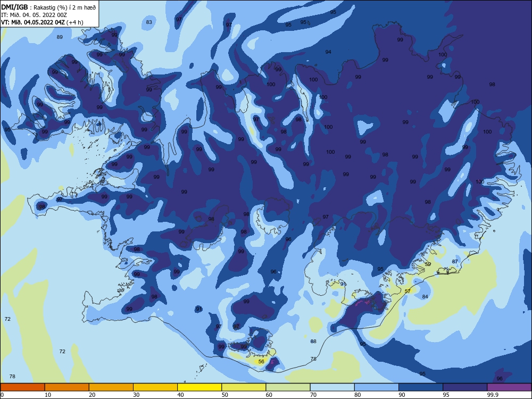This screenshot has height=399, width=532.
Task: Pick the light green 60–70 legend swatch
Action: tap(288, 387)
